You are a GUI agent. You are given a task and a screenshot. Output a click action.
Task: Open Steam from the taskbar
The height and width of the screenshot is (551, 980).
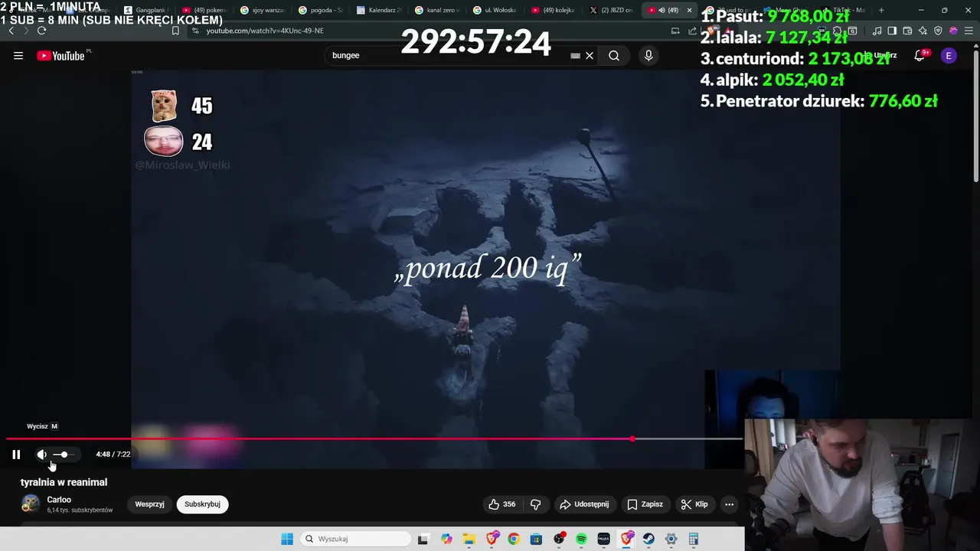(648, 539)
